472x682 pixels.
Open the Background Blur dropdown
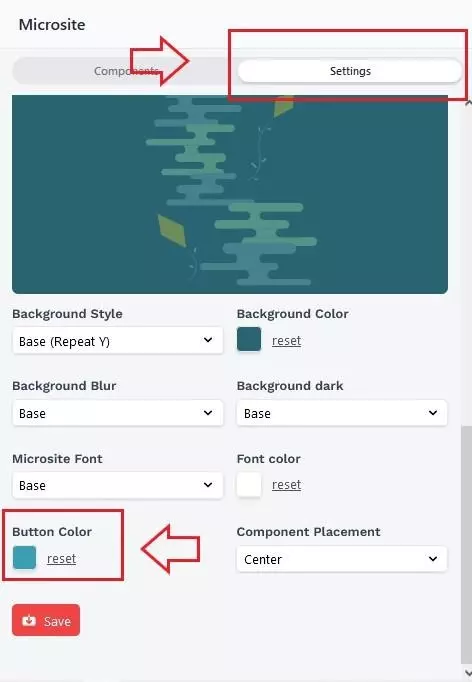click(117, 413)
